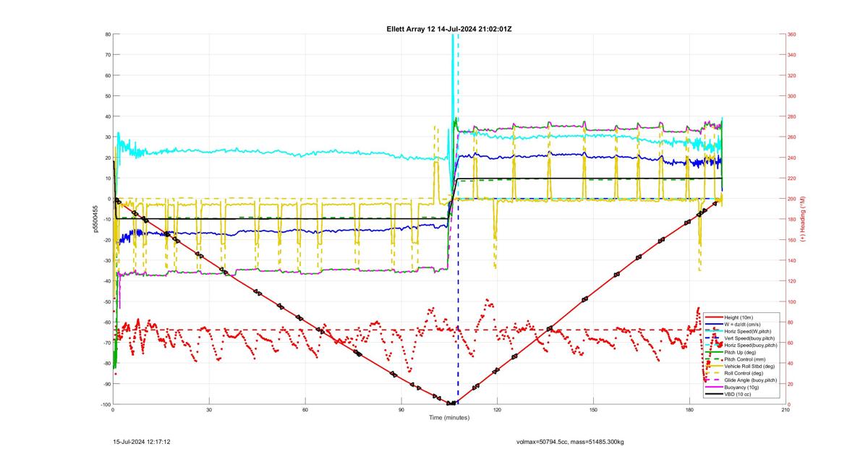This screenshot has width=868, height=454.
Task: Click the 'volmax=50794.5cc, mass=51485.300kg' footer text
Action: click(571, 441)
